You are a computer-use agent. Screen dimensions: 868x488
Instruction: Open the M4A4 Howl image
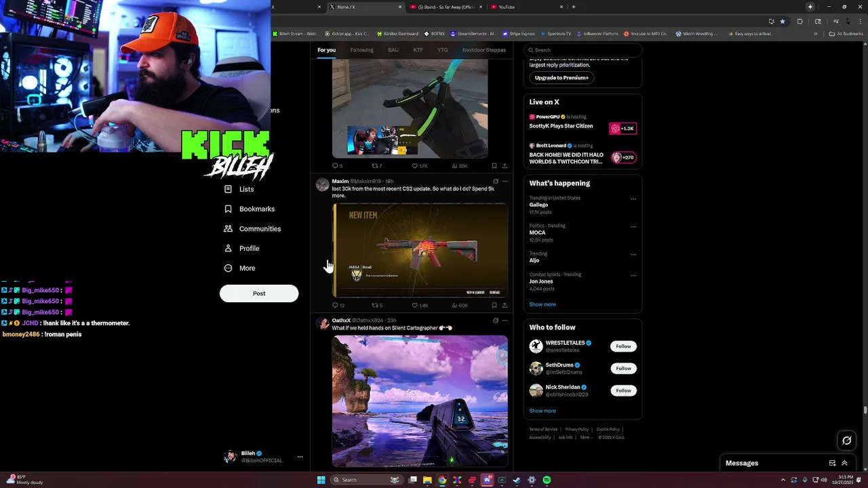(x=420, y=250)
